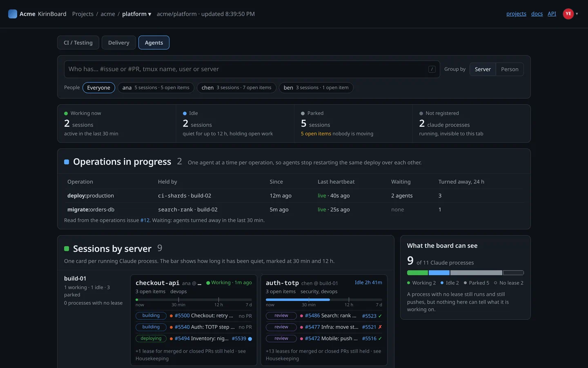Open the docs link

click(537, 14)
